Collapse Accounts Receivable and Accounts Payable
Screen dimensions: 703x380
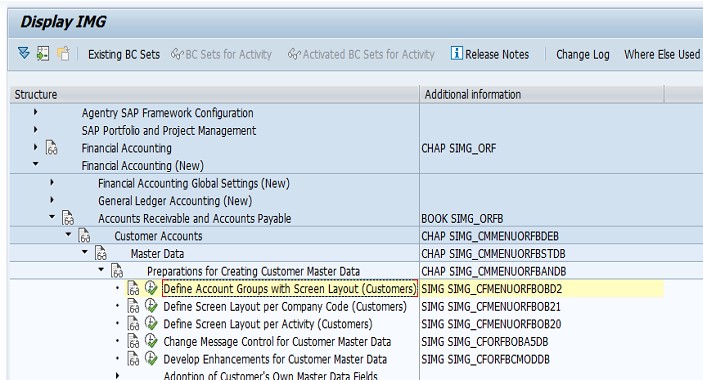(52, 217)
